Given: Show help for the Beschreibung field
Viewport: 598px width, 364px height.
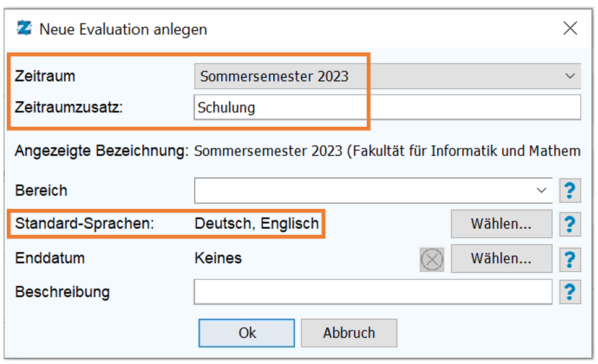Looking at the screenshot, I should [x=570, y=292].
